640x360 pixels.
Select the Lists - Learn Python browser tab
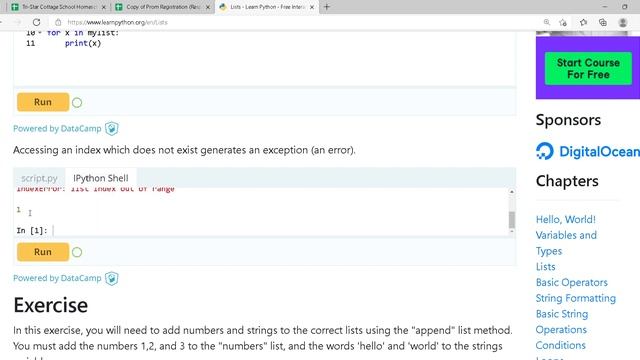click(x=267, y=7)
